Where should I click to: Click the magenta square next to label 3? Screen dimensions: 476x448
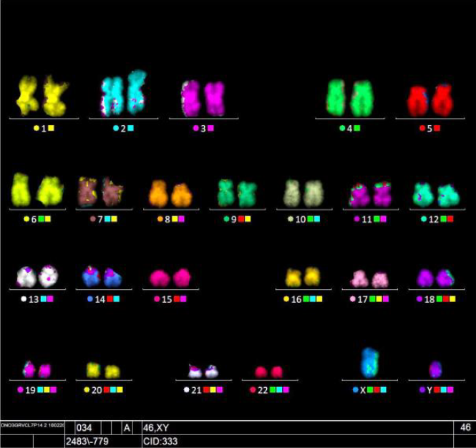click(210, 129)
